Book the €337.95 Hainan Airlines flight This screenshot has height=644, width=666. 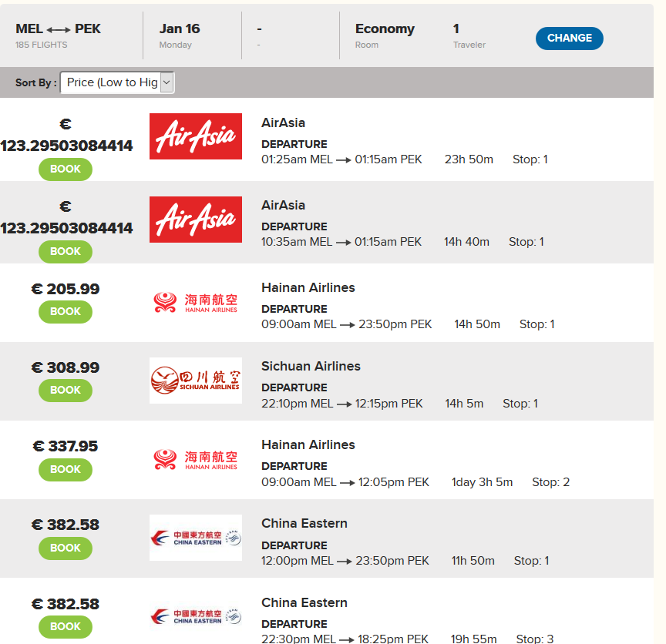pyautogui.click(x=66, y=470)
